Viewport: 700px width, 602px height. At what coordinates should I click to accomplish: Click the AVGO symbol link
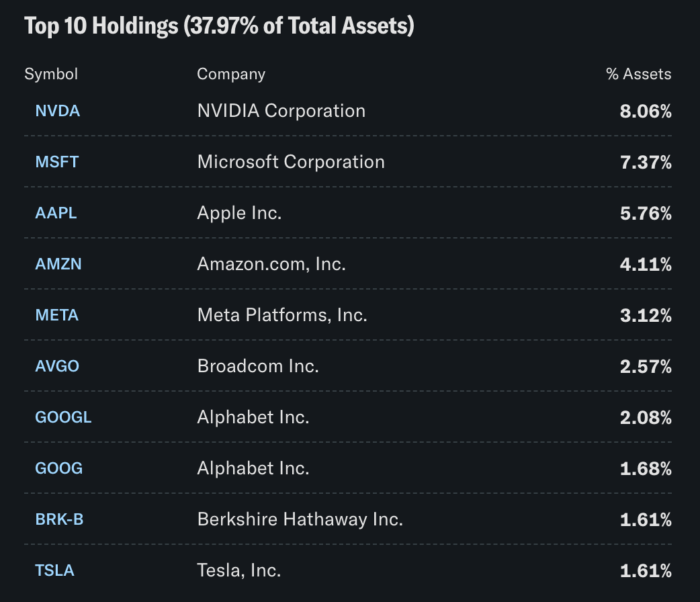56,366
